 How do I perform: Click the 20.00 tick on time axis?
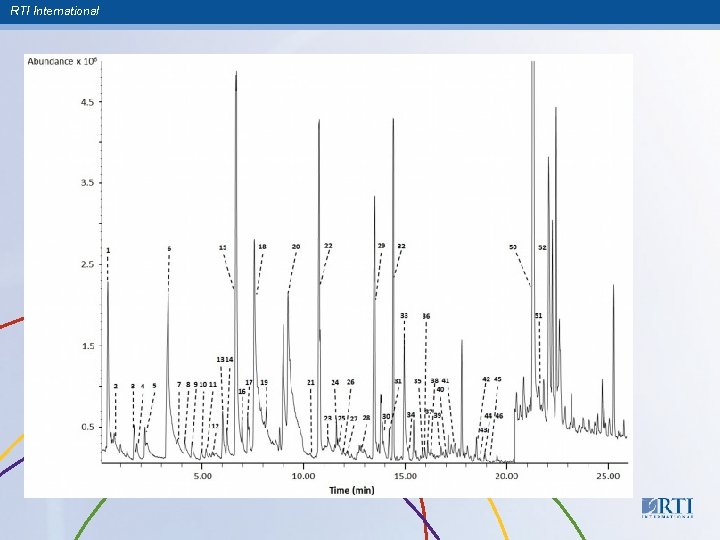pos(507,476)
